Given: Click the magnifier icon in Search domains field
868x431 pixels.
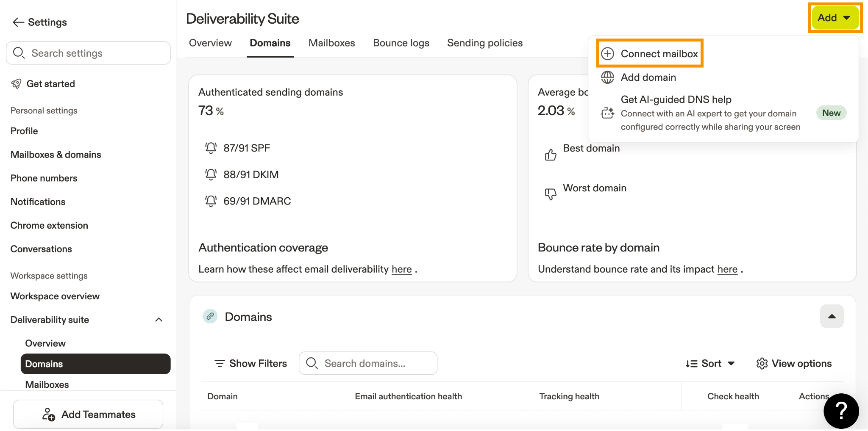Looking at the screenshot, I should coord(312,363).
